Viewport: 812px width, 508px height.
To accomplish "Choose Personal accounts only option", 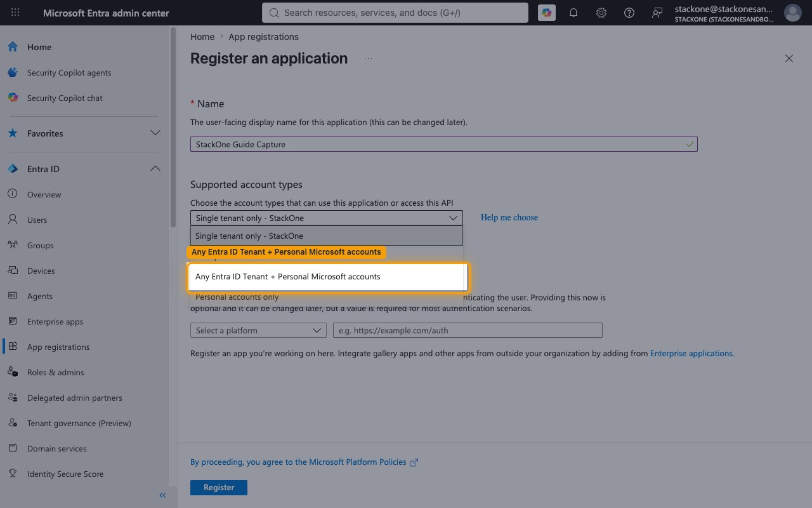I will coord(237,297).
